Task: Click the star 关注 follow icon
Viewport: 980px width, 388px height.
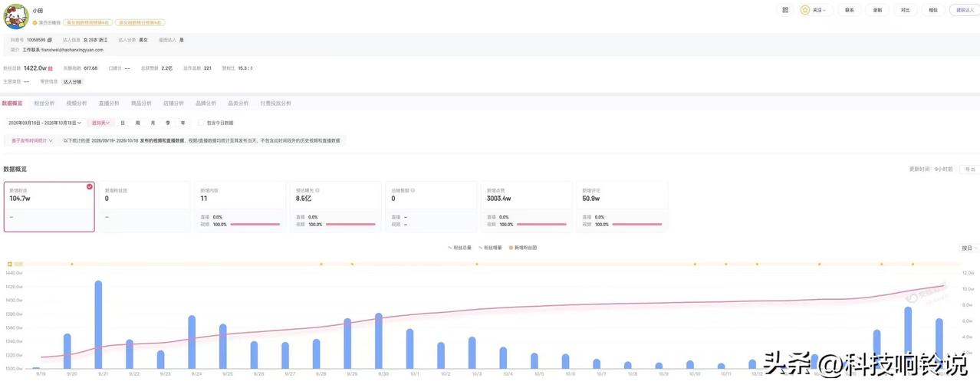Action: [x=805, y=10]
